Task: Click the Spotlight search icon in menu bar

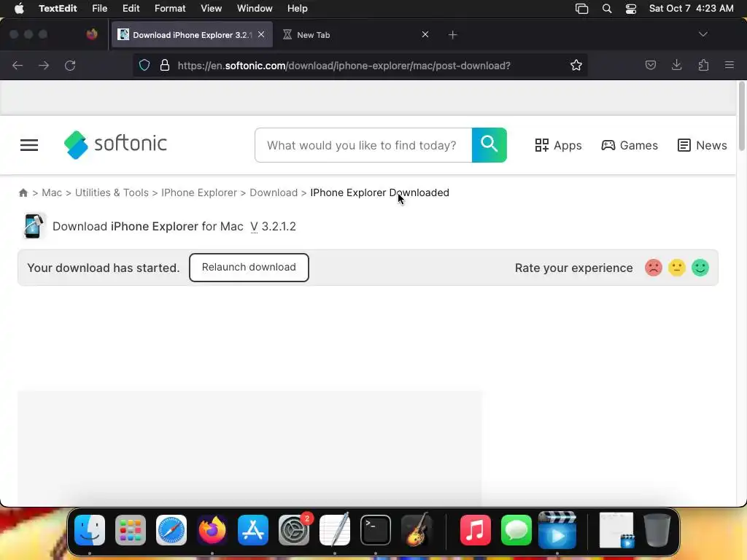Action: [x=606, y=9]
